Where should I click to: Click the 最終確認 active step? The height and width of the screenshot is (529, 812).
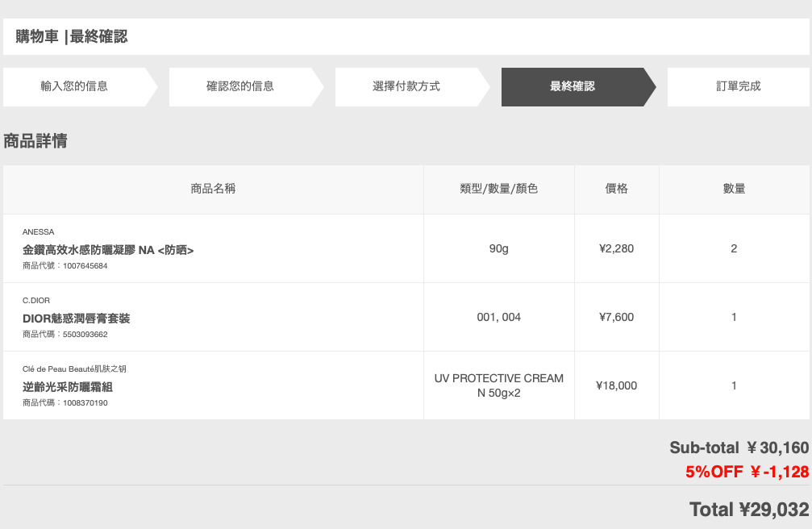point(573,86)
